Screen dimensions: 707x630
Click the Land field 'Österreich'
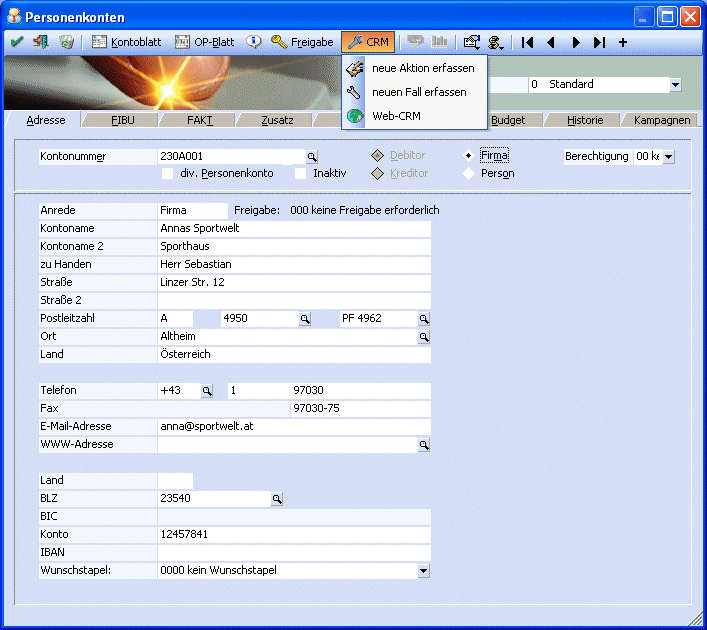coord(294,355)
